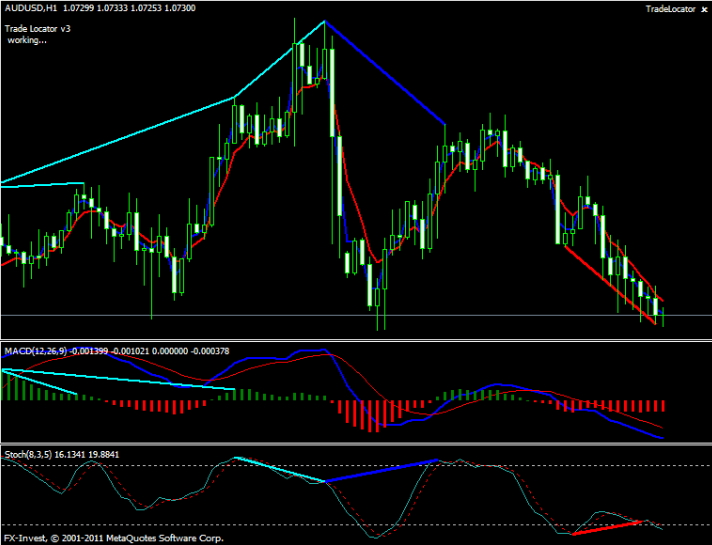Select the dark blue trendline on price chart
Screen dimensions: 712x545
tap(385, 73)
